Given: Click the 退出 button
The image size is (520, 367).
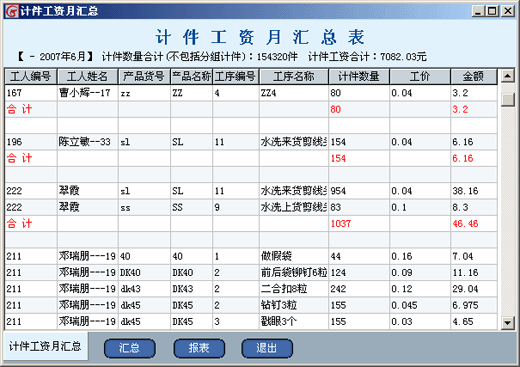Looking at the screenshot, I should click(267, 348).
